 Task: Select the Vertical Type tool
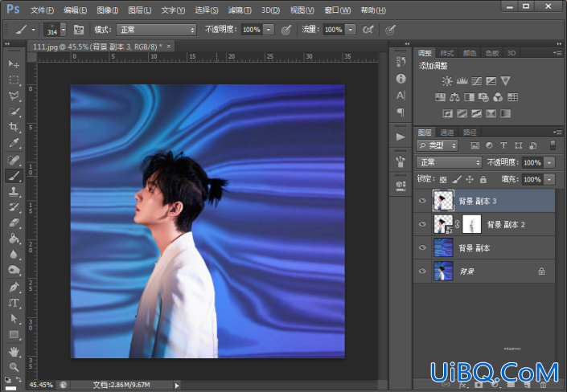click(x=14, y=303)
